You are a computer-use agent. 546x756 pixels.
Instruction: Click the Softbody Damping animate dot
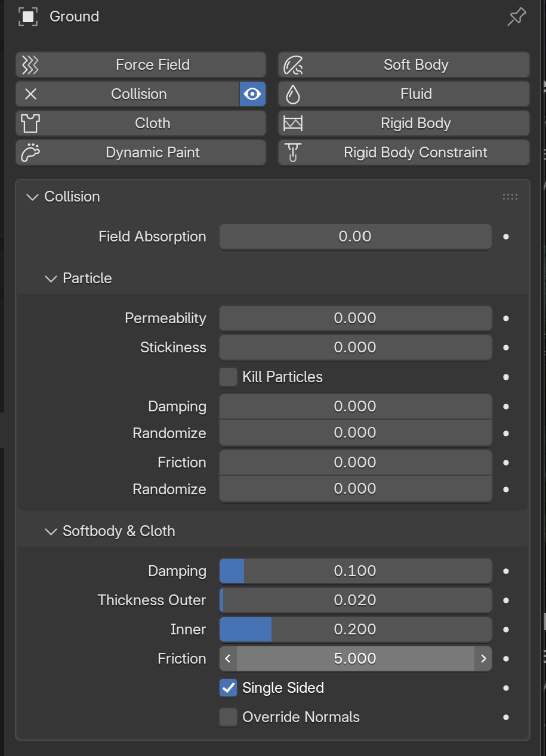(506, 571)
